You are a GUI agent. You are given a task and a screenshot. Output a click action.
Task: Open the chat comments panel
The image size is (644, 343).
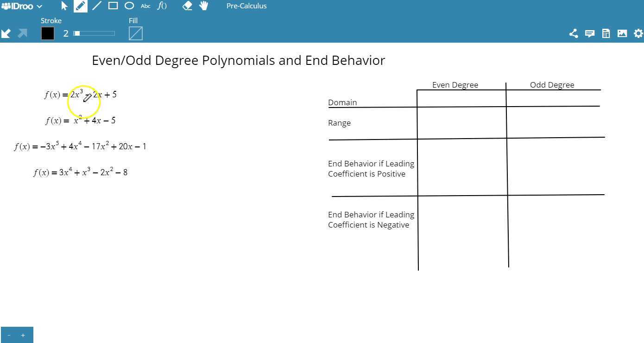point(589,33)
